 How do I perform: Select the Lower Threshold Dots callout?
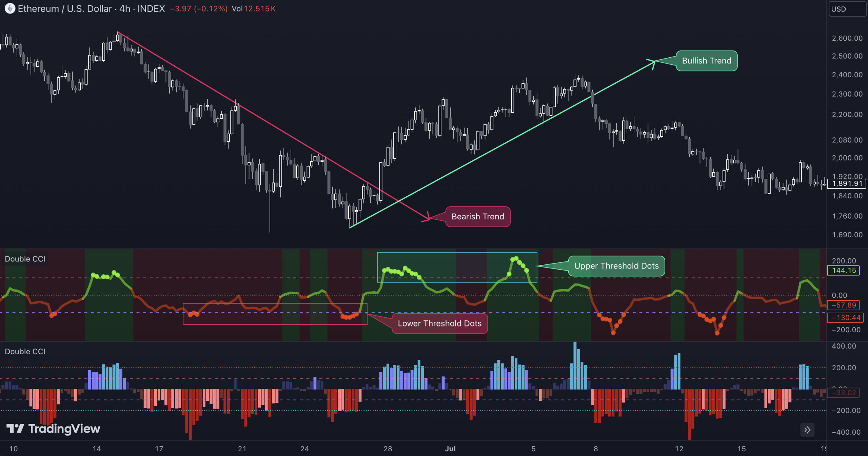pos(440,323)
